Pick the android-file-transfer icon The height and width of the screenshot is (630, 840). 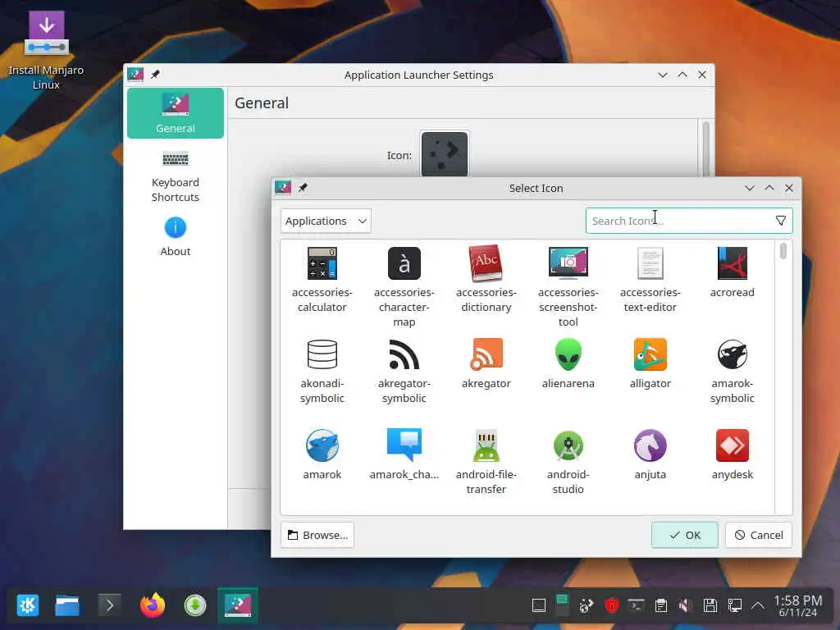(x=486, y=445)
